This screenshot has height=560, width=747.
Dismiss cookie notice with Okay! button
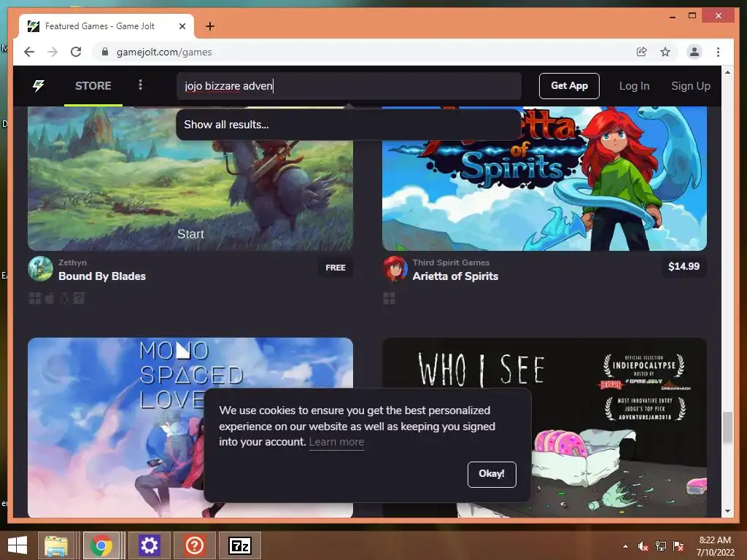pos(492,474)
